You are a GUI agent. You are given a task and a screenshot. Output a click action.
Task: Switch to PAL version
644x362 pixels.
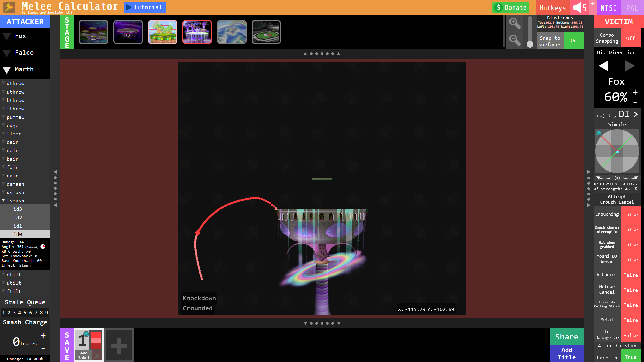click(632, 8)
